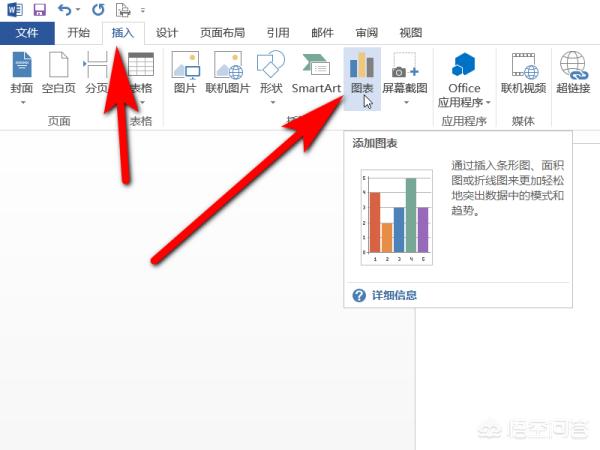Insert a SmartArt graphic
Viewport: 600px width, 450px height.
pyautogui.click(x=316, y=73)
